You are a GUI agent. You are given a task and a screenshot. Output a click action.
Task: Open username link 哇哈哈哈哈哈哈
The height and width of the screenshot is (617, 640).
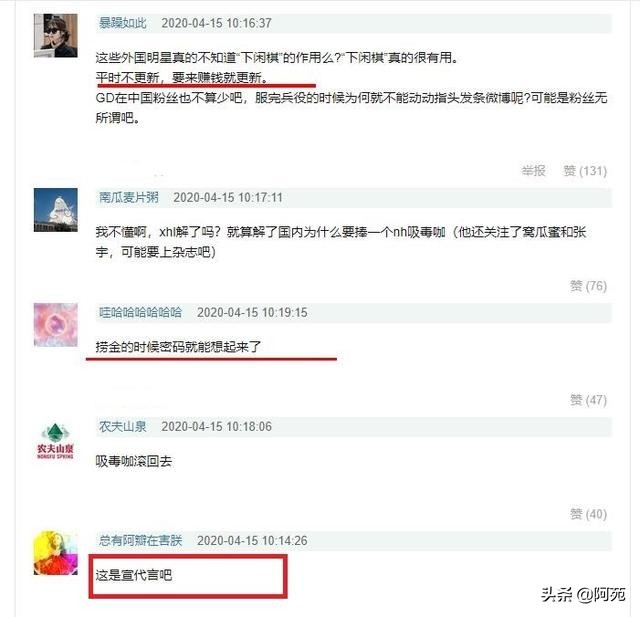[140, 313]
